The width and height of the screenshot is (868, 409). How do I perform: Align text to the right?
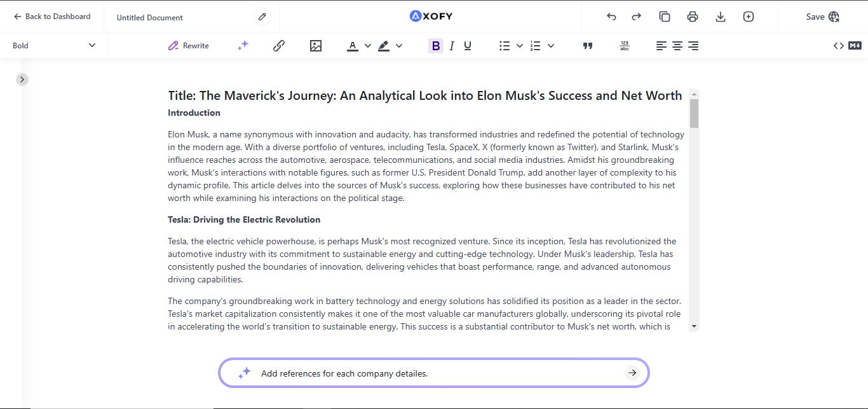(x=693, y=46)
